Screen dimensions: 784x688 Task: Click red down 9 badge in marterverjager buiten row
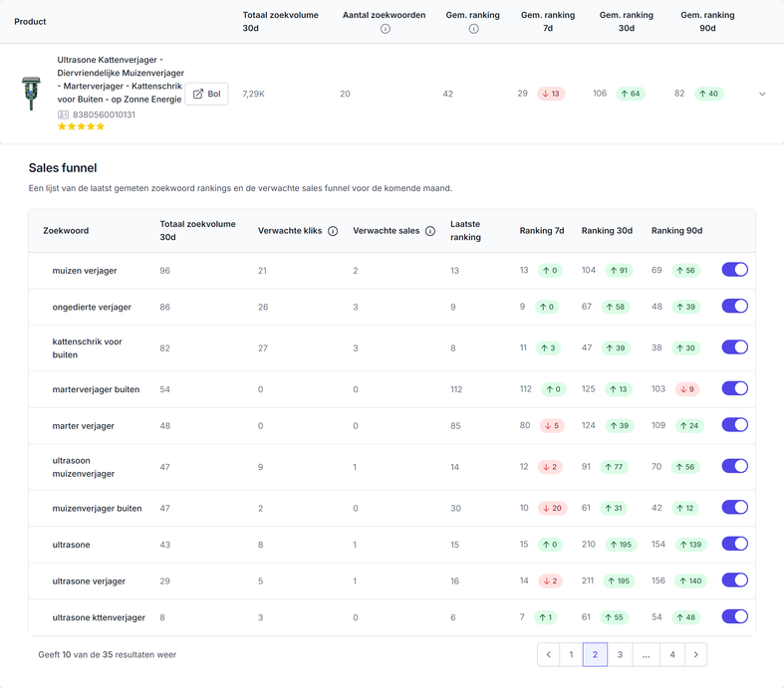(x=687, y=389)
